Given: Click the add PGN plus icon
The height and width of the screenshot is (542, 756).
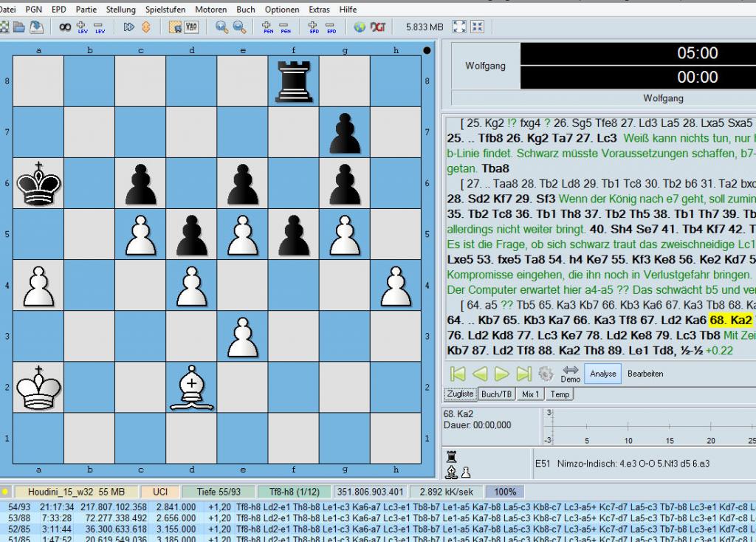Looking at the screenshot, I should tap(268, 27).
